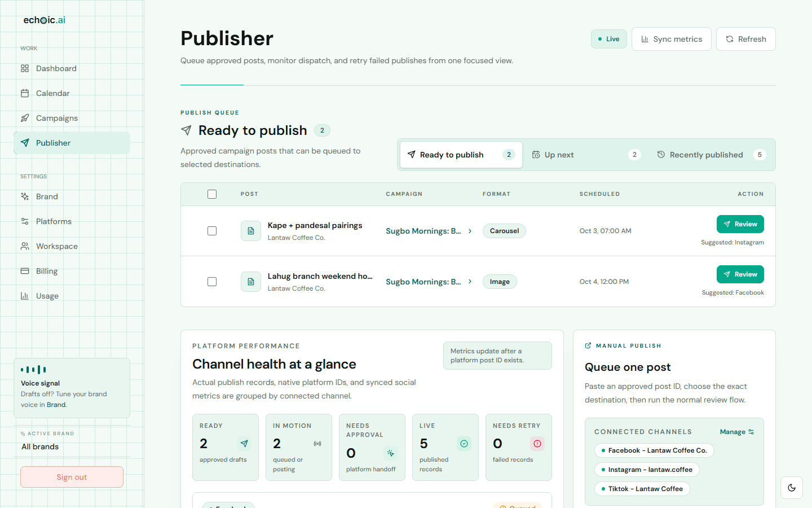Open Manage connected channels link
This screenshot has height=508, width=812.
click(737, 432)
